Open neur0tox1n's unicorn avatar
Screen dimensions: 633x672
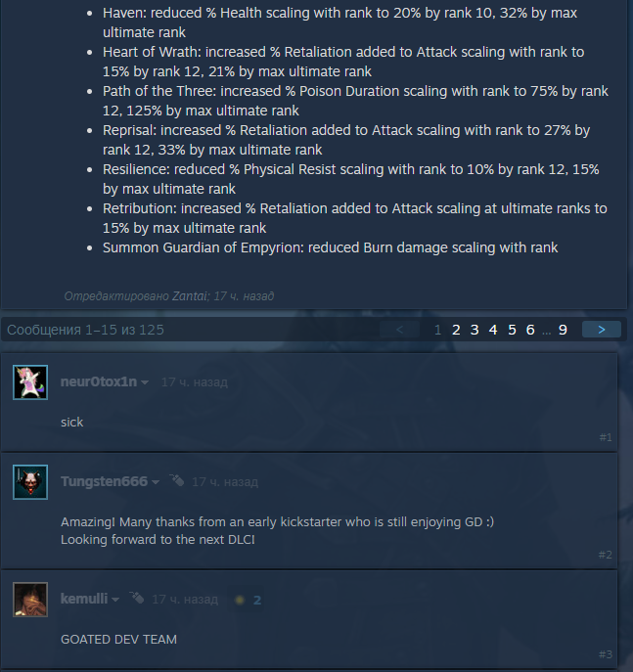(x=30, y=381)
